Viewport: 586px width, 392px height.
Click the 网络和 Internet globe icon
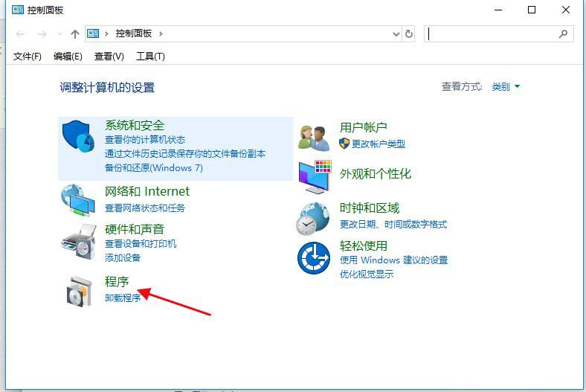click(78, 200)
